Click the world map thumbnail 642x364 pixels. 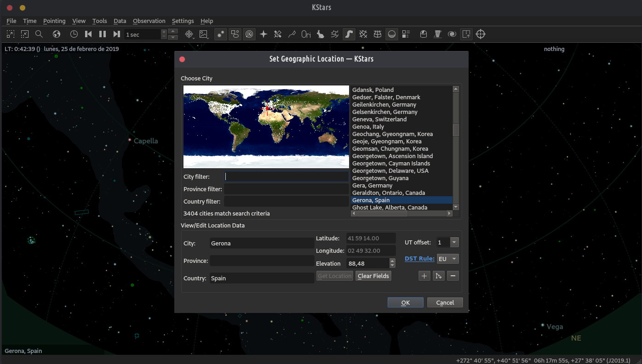tap(266, 127)
